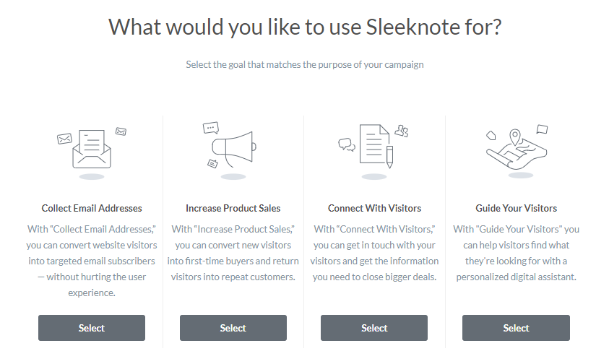Click the people icon beside the document
Viewport: 609px width, 364px height.
coord(402,131)
